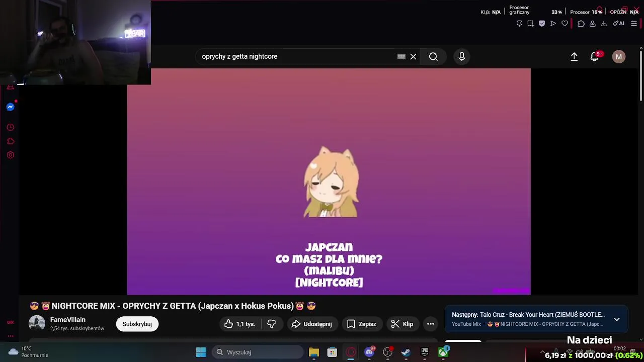Open the downloads arrow icon
The image size is (644, 362).
[604, 24]
